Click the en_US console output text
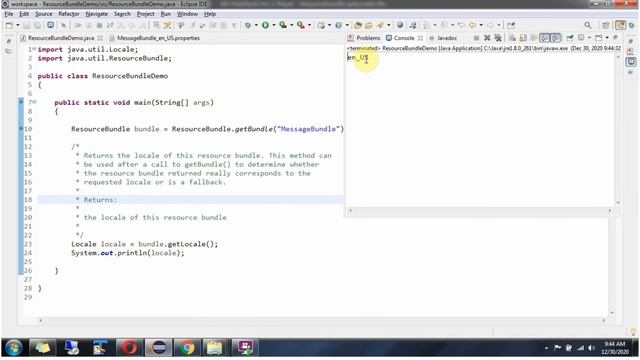 (358, 58)
